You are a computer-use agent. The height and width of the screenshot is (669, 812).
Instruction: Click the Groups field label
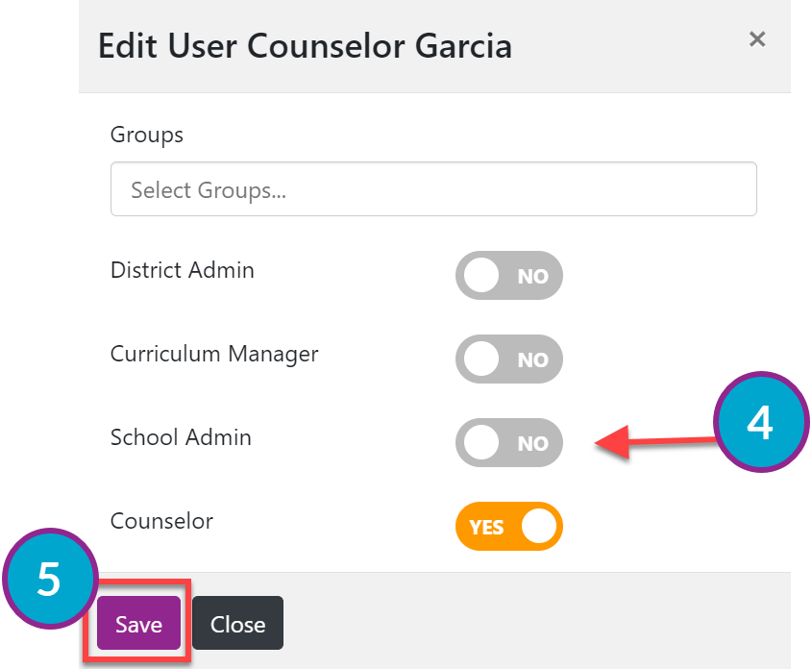147,136
